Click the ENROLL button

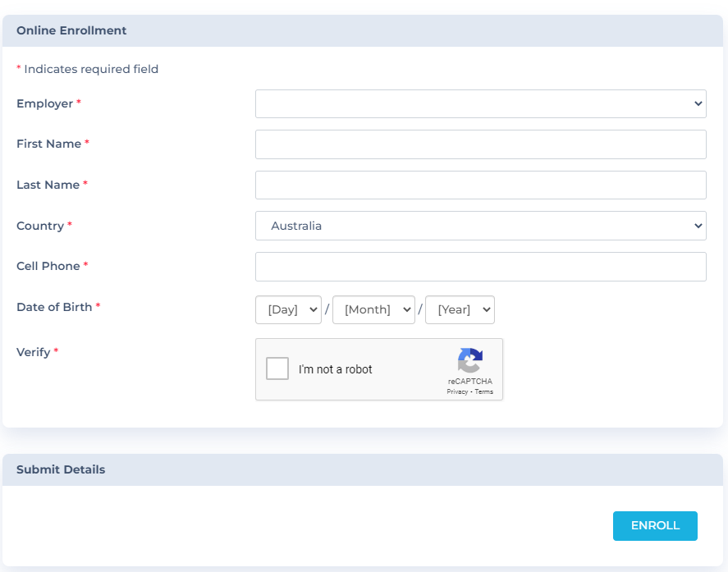(x=655, y=525)
